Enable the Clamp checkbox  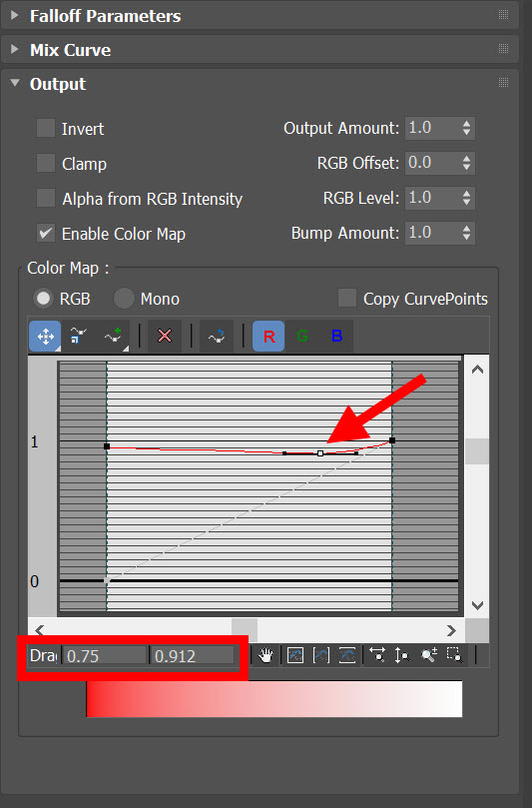46,164
